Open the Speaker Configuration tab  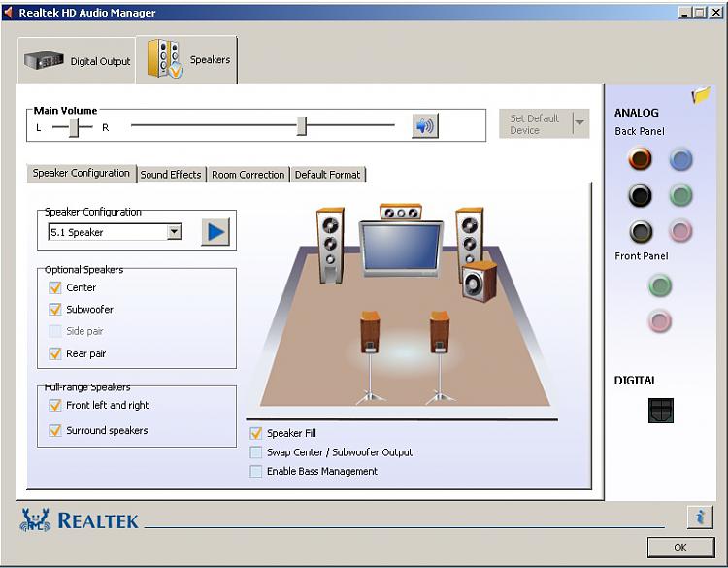[x=82, y=173]
